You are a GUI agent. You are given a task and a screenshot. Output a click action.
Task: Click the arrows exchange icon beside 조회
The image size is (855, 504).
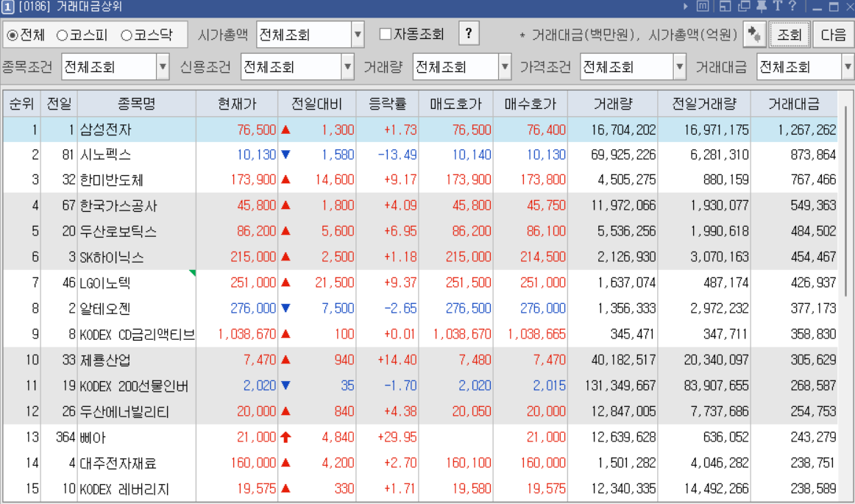click(755, 35)
